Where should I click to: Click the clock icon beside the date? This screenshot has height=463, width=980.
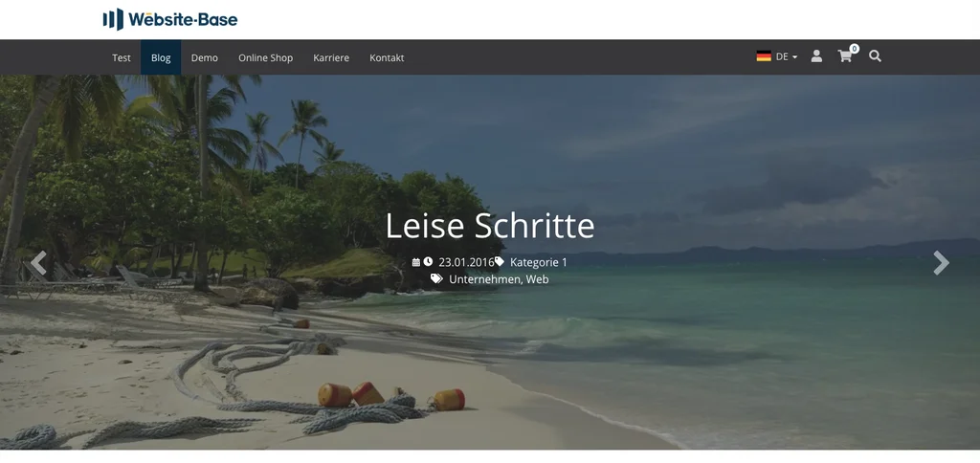click(428, 262)
